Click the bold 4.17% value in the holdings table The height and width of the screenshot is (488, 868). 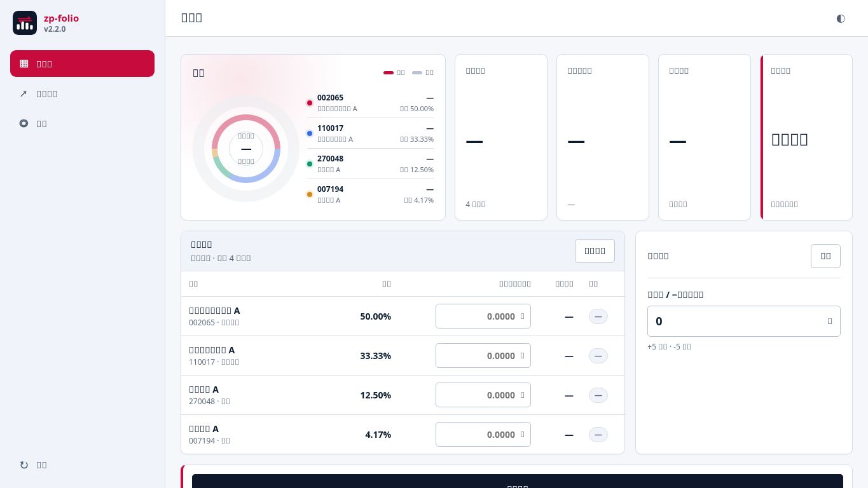click(x=378, y=435)
